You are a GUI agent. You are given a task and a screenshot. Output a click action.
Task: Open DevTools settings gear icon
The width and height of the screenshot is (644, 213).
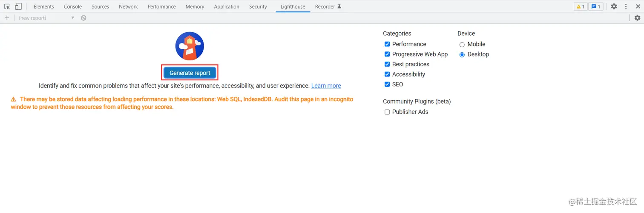614,6
